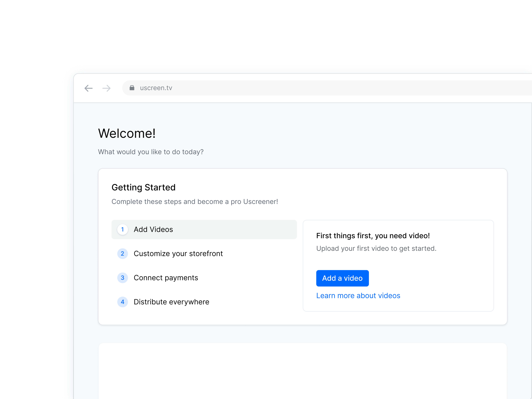The height and width of the screenshot is (399, 532).
Task: Click the Getting Started title
Action: pyautogui.click(x=144, y=188)
